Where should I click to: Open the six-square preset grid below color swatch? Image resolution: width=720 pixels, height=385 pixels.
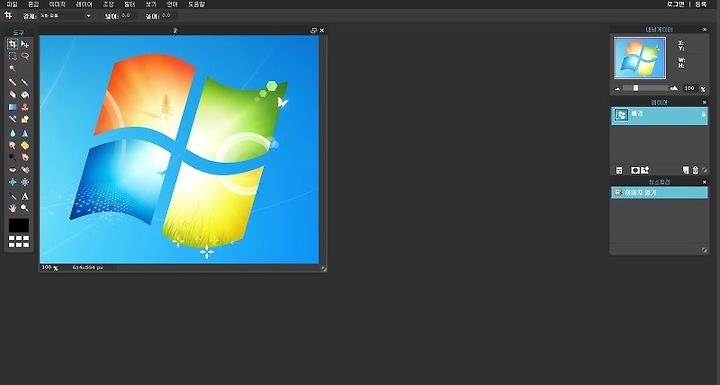point(19,242)
